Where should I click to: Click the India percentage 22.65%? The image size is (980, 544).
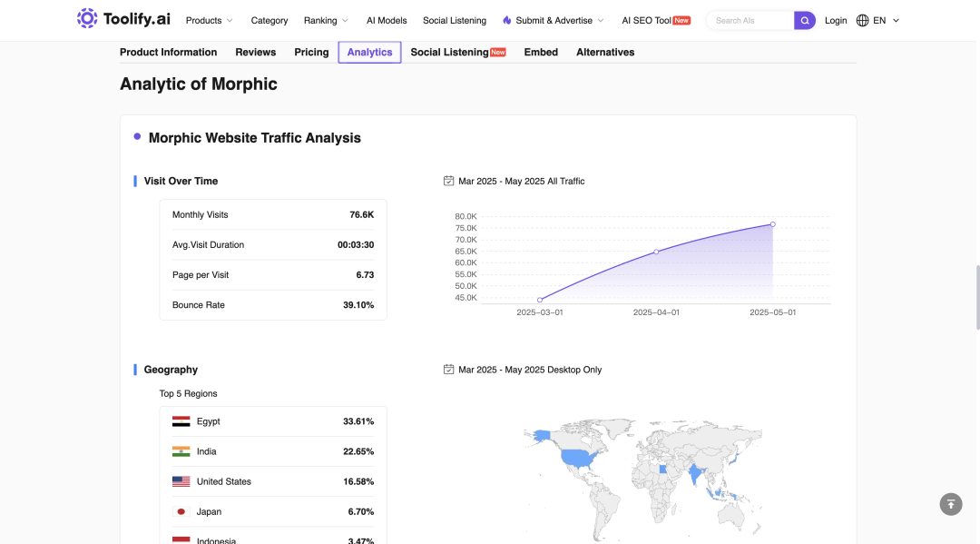tap(358, 451)
